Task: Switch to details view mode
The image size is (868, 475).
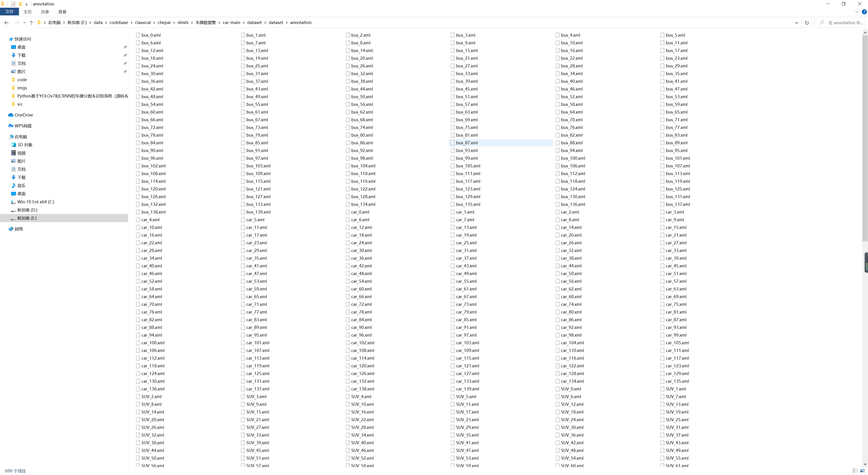Action: tap(855, 471)
